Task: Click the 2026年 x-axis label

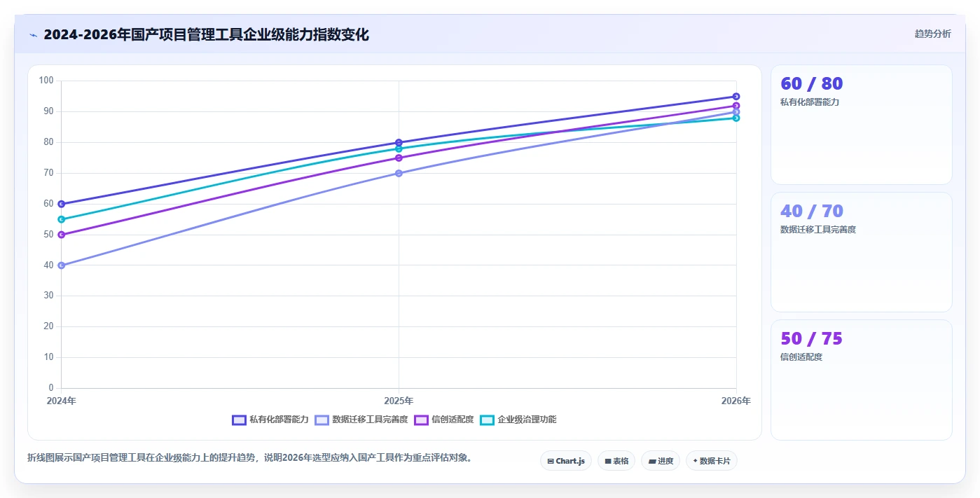Action: 736,401
